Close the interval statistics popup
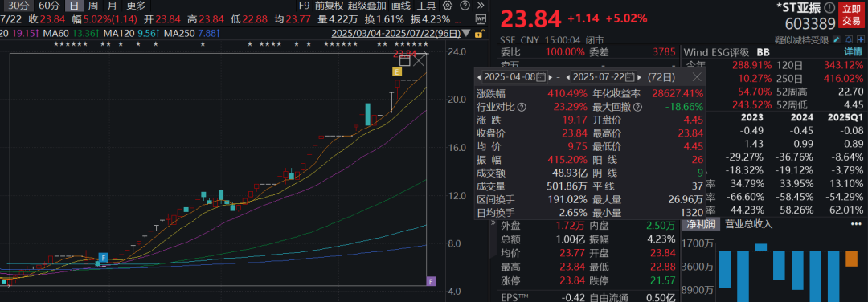 tap(697, 76)
